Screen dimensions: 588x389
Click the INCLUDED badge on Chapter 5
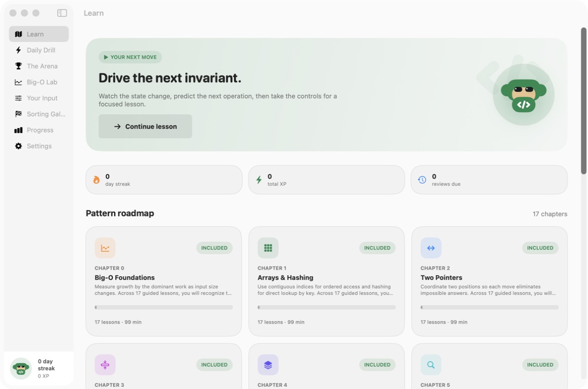tap(540, 365)
